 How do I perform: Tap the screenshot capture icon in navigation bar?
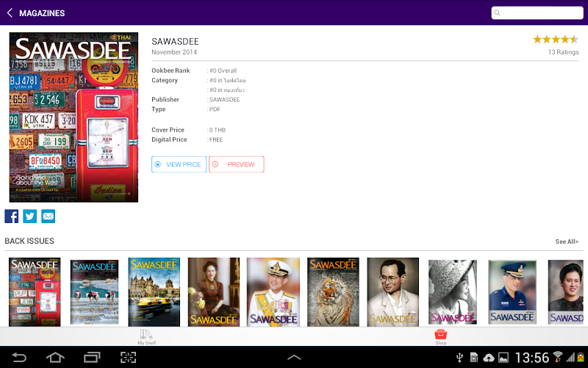pyautogui.click(x=128, y=357)
